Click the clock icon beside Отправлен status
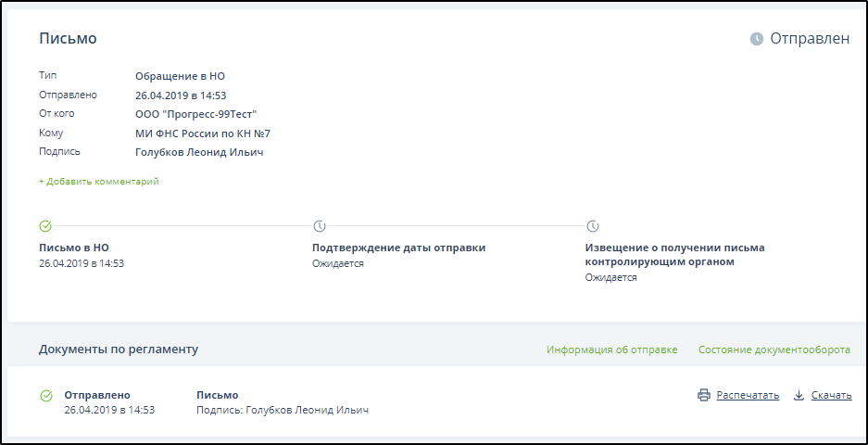The height and width of the screenshot is (445, 868). tap(757, 39)
